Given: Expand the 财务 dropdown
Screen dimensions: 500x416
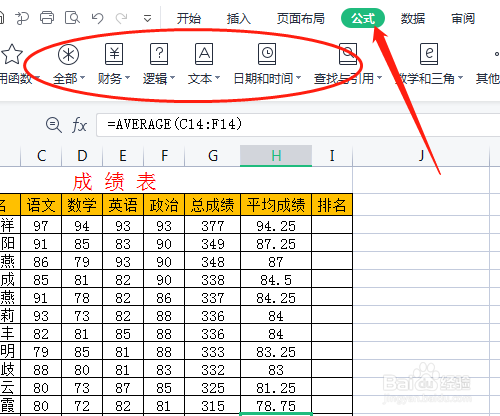Looking at the screenshot, I should coord(127,78).
